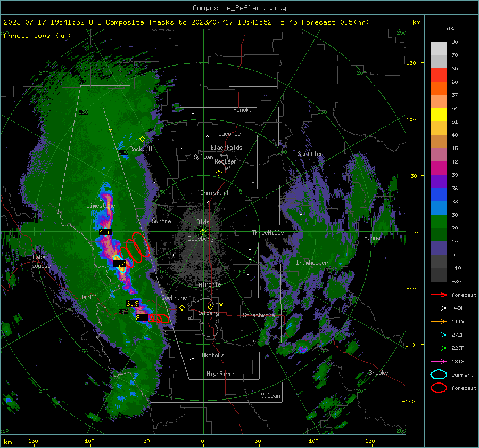Click the Composite_Reflectivity title
This screenshot has height=448, width=479.
240,8
